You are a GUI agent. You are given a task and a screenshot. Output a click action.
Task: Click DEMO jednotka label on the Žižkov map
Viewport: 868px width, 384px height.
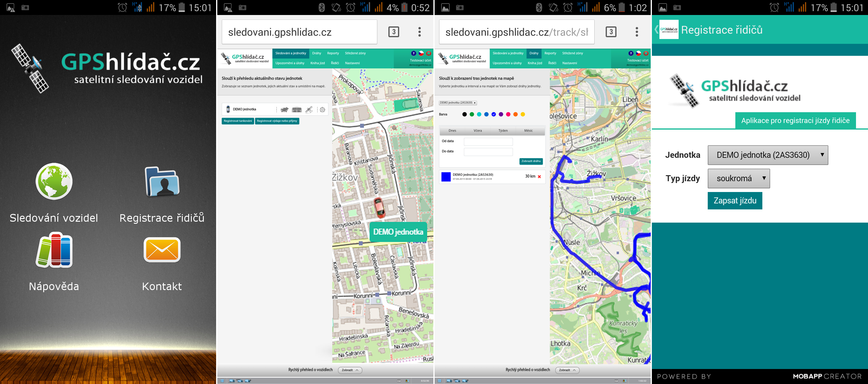398,232
